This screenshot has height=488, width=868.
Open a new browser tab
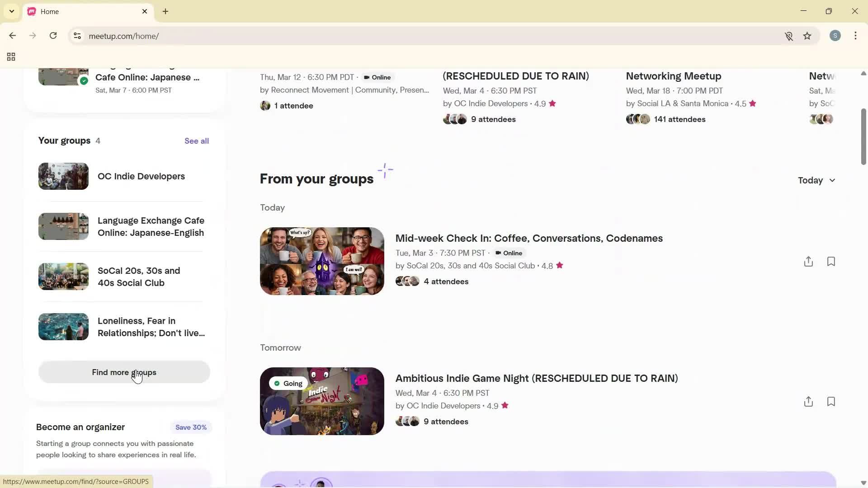165,11
